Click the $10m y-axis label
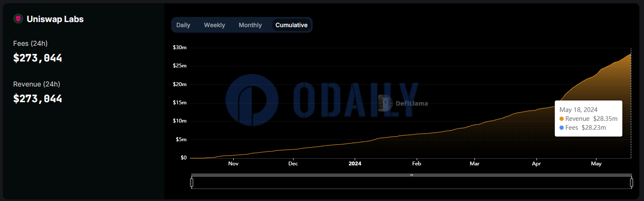The width and height of the screenshot is (644, 201). pos(180,121)
